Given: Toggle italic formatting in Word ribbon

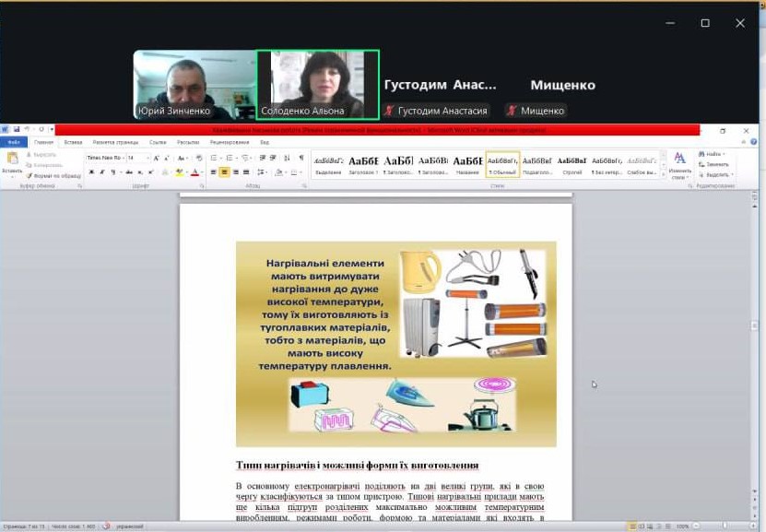Looking at the screenshot, I should pos(102,172).
